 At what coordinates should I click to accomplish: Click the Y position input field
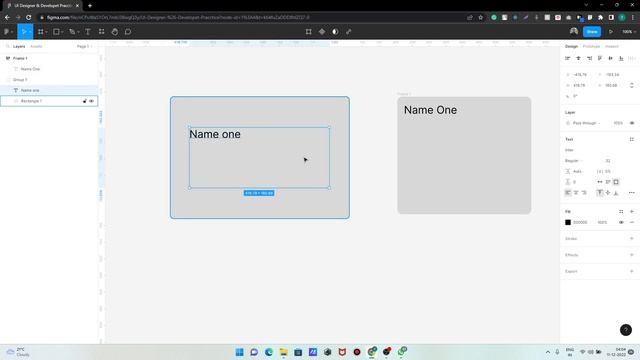pyautogui.click(x=612, y=75)
